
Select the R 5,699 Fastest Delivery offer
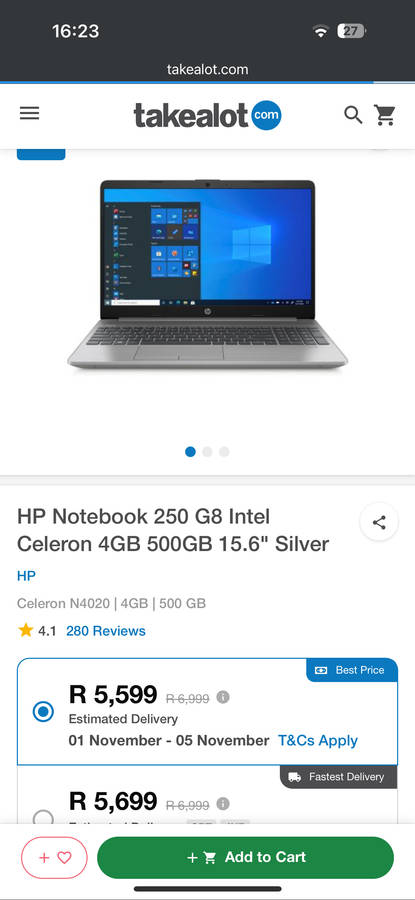[43, 817]
